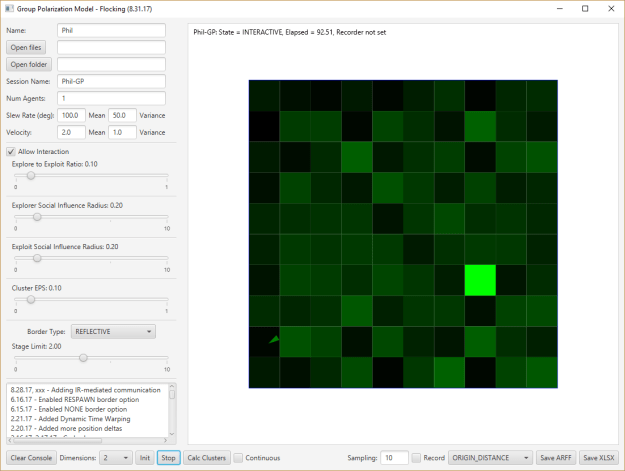
Task: Click the Explore to Exploit Ratio slider handle
Action: tap(31, 175)
